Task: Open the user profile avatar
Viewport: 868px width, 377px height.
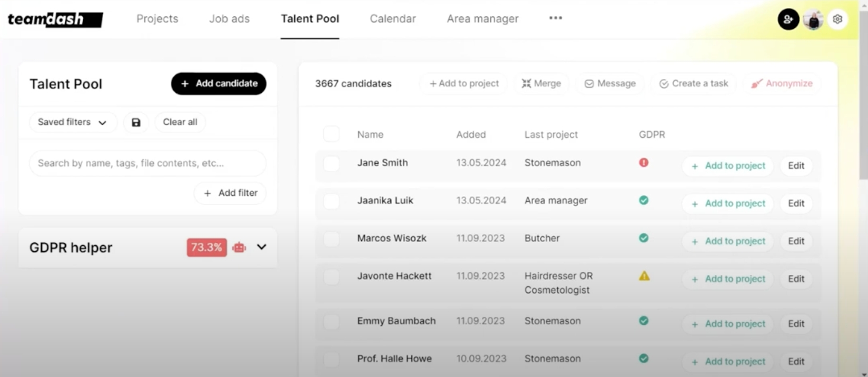Action: (813, 19)
